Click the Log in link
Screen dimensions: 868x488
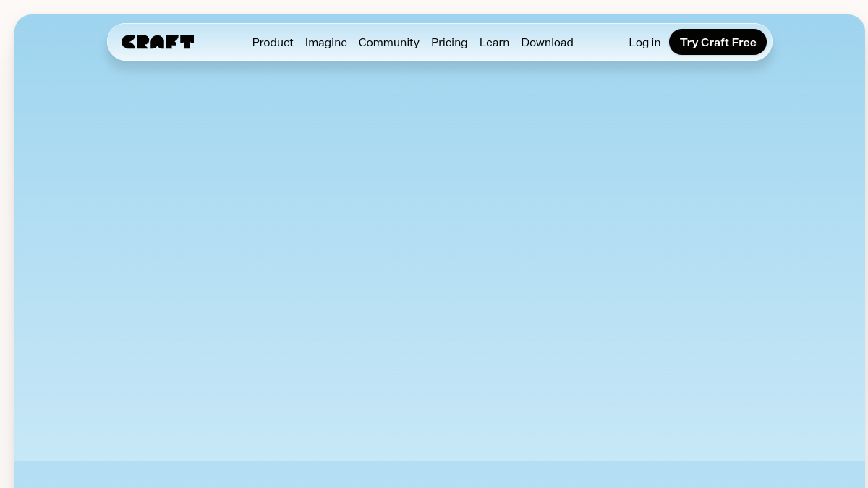tap(644, 43)
